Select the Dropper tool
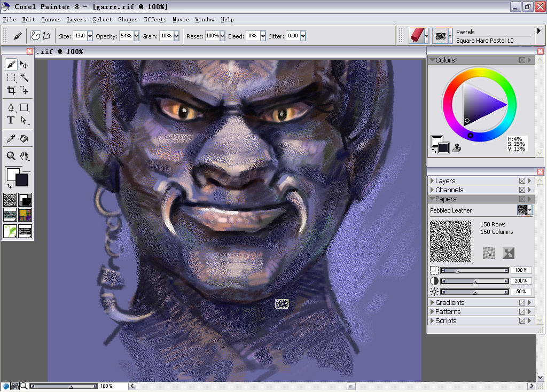 click(11, 138)
